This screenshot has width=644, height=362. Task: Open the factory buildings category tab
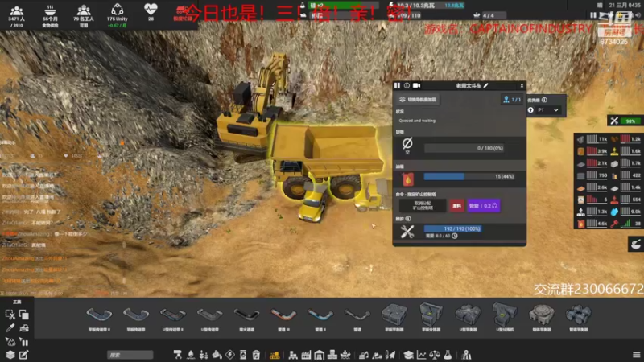coord(306,355)
